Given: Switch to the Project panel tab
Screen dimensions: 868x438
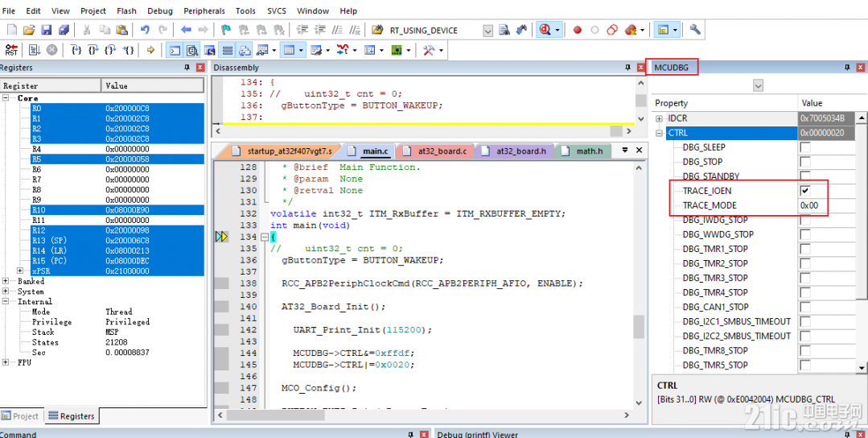Looking at the screenshot, I should pos(20,415).
